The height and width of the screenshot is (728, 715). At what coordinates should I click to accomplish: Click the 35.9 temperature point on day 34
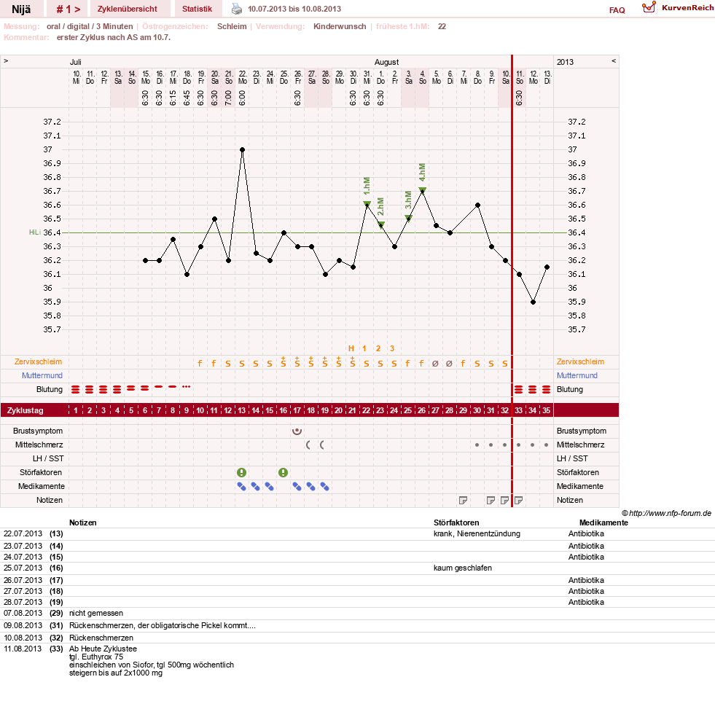coord(534,302)
